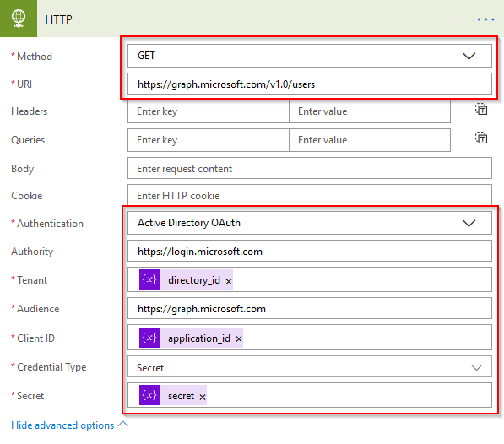The image size is (504, 444).
Task: Remove the directory_id token
Action: (229, 281)
